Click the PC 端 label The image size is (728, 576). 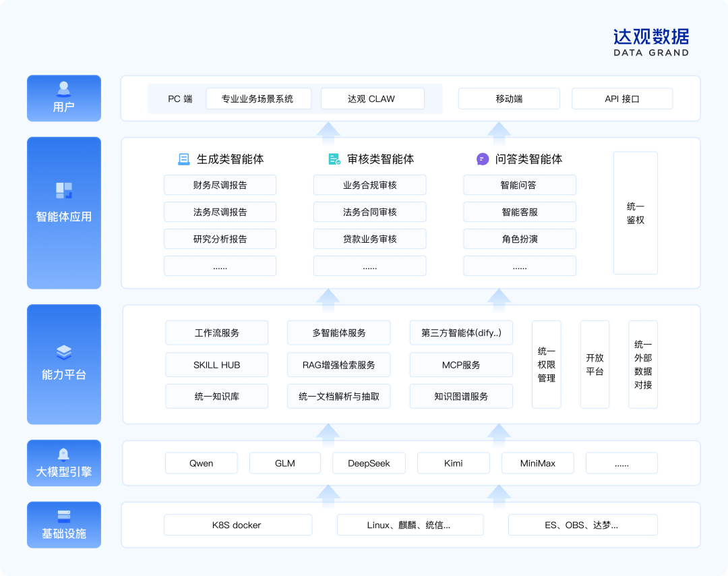pos(180,99)
